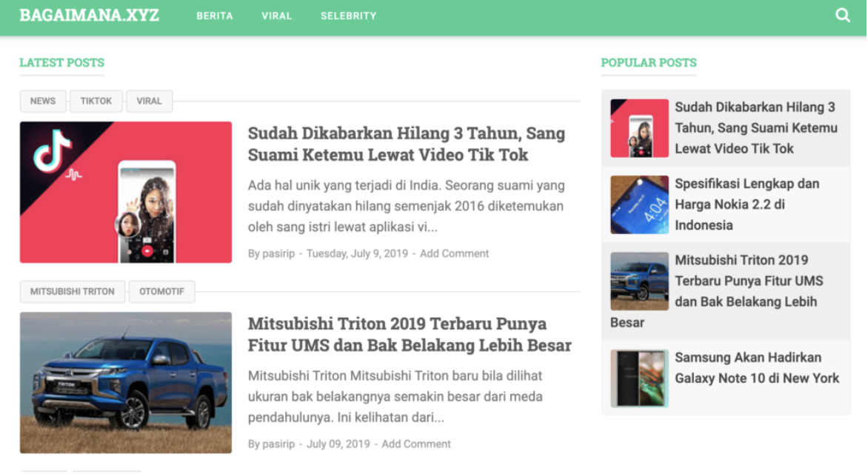Click author pasirip on TikTok post

(278, 253)
